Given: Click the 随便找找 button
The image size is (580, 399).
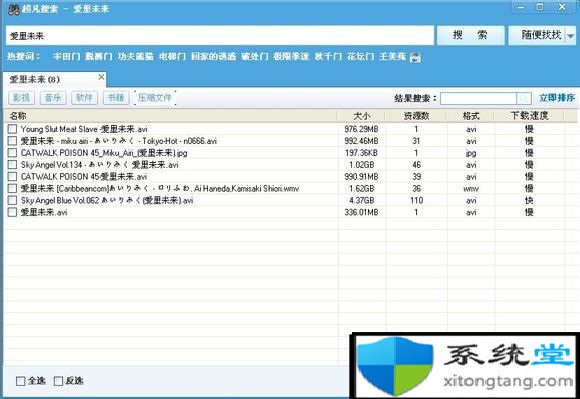Looking at the screenshot, I should [x=538, y=35].
